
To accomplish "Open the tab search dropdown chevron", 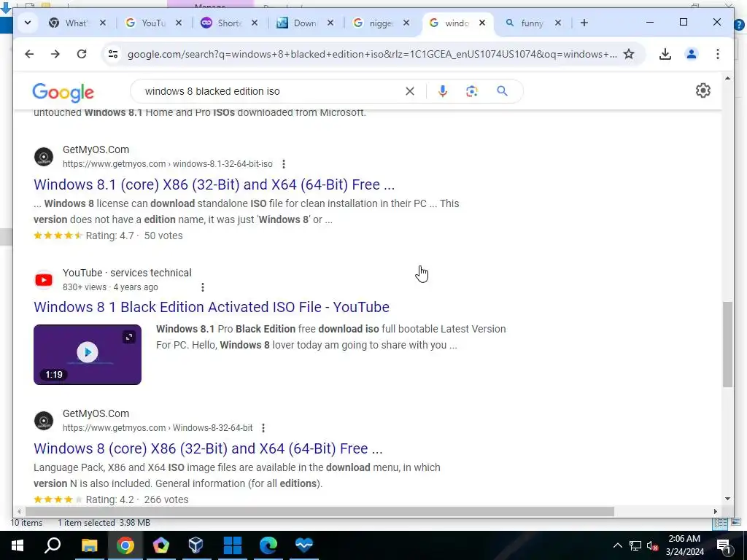I will click(x=28, y=23).
